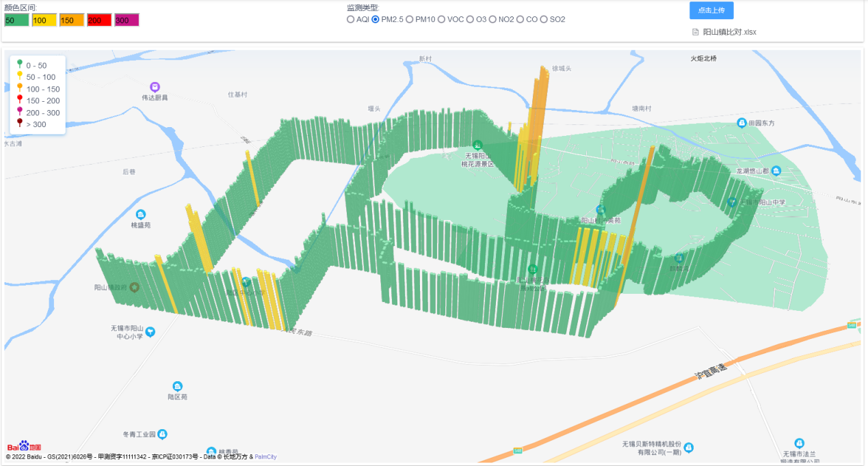The height and width of the screenshot is (466, 868).
Task: Click the 田园东方 blue map marker icon
Action: coord(741,123)
